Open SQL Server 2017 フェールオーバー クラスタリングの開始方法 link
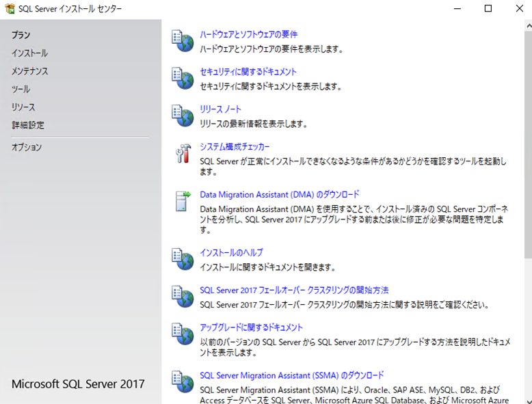Screen dimensions: 532x404 coord(294,291)
